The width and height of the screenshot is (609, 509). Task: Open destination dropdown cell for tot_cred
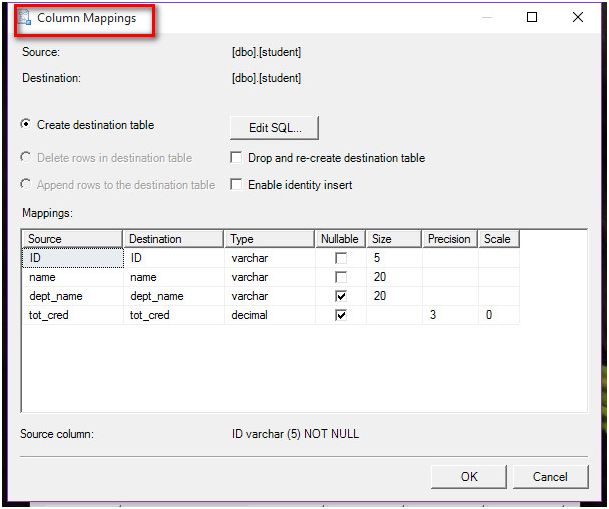[174, 315]
